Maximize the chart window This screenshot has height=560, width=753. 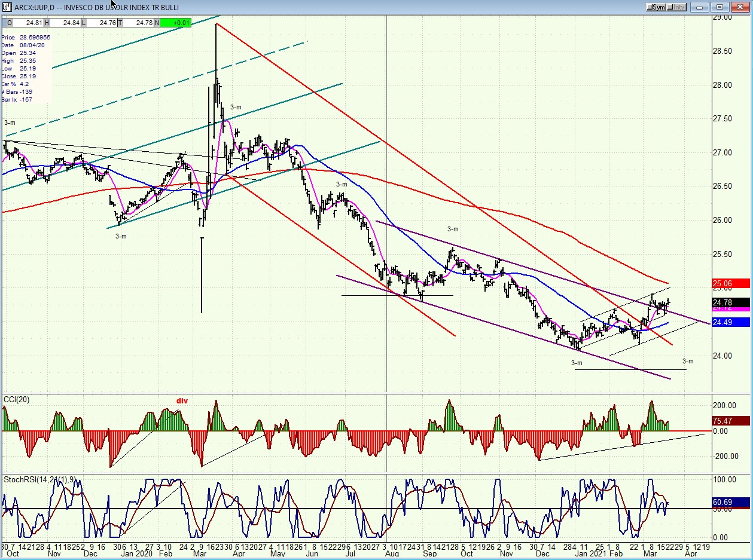[720, 7]
